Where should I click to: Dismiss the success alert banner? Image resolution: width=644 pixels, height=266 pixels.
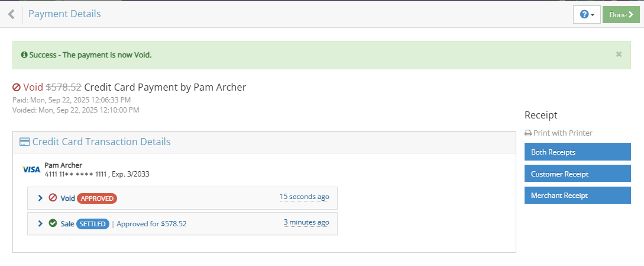pyautogui.click(x=619, y=54)
